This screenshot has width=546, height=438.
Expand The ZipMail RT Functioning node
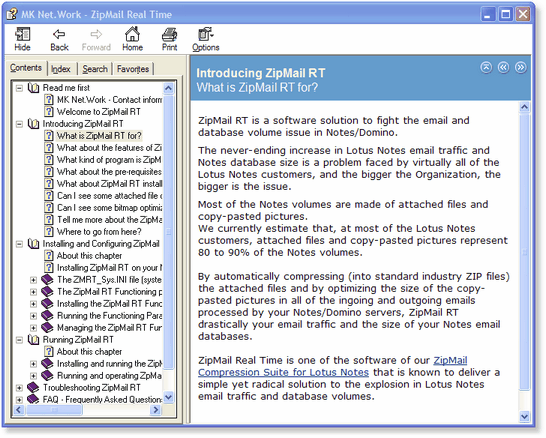tap(33, 292)
